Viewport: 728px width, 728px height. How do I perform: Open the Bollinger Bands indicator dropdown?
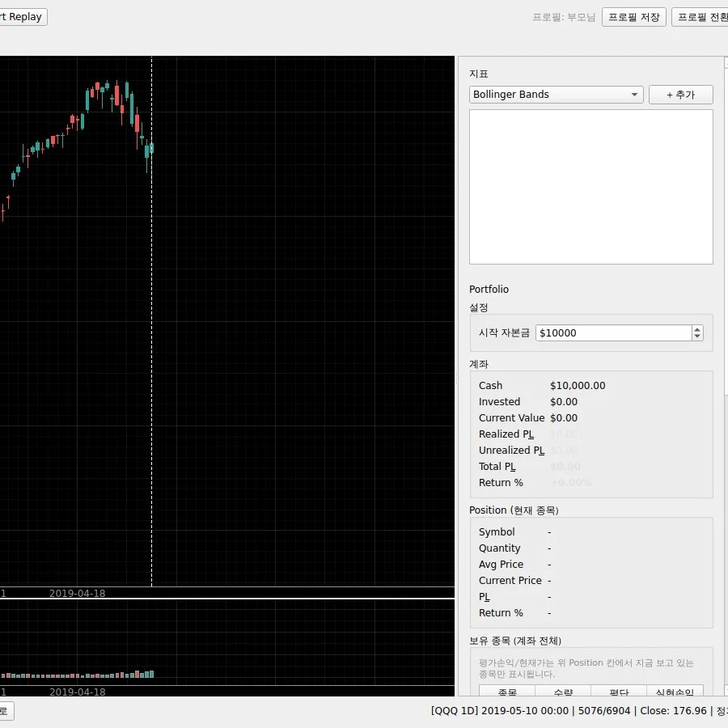[x=556, y=95]
